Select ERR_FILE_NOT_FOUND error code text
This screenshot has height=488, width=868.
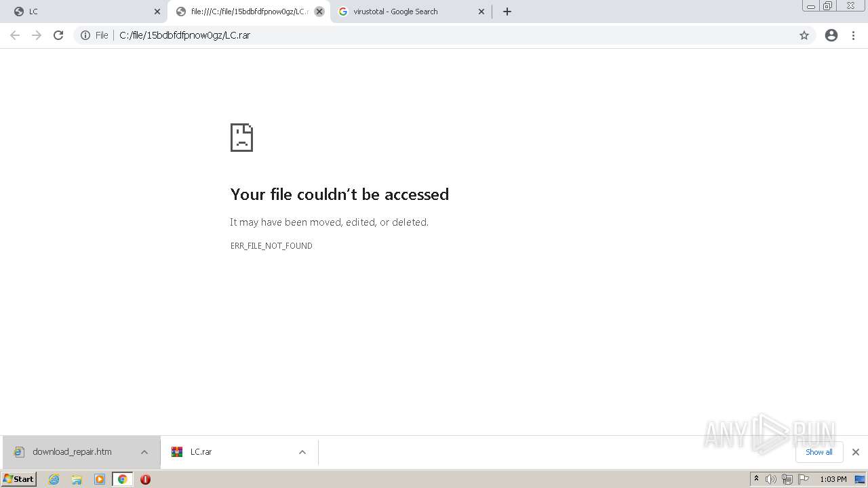tap(271, 246)
